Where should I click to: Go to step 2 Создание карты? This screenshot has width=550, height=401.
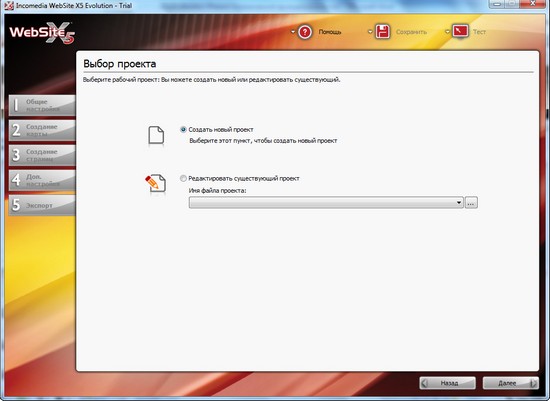[42, 130]
